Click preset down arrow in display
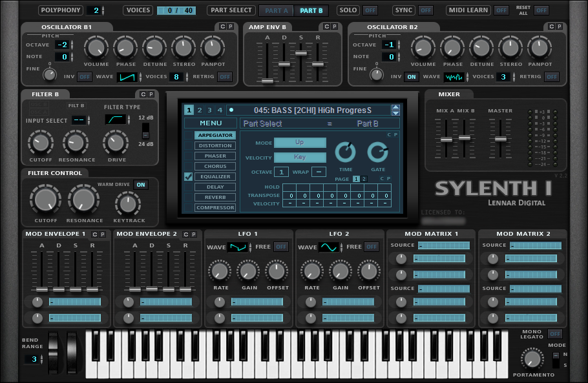This screenshot has width=588, height=383. (x=395, y=113)
